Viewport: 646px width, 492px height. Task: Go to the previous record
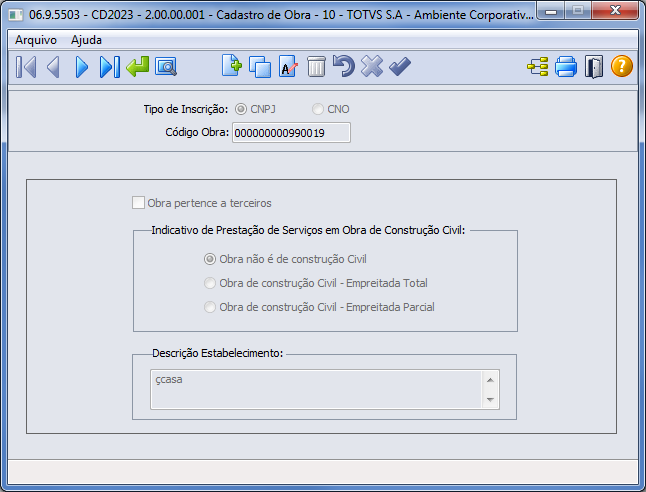click(54, 67)
